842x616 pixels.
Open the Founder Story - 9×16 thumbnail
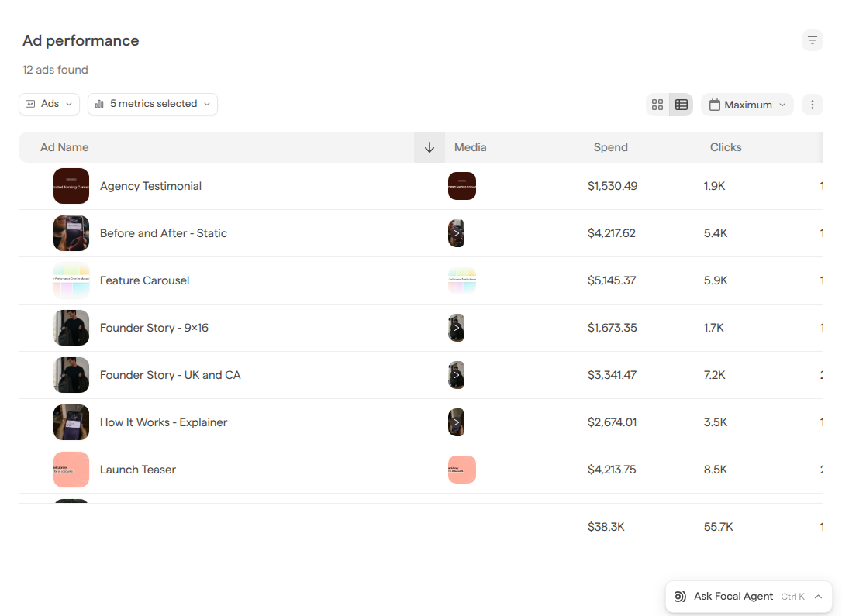(x=71, y=327)
